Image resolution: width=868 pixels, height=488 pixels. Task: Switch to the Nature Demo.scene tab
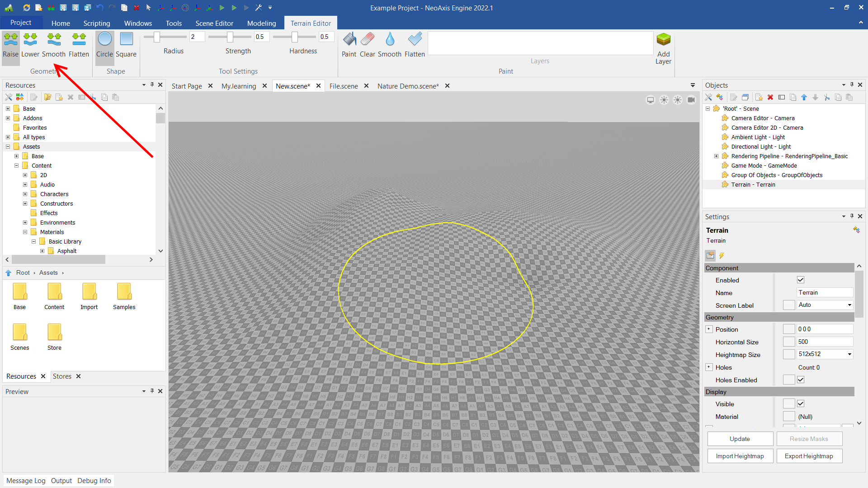click(x=408, y=86)
